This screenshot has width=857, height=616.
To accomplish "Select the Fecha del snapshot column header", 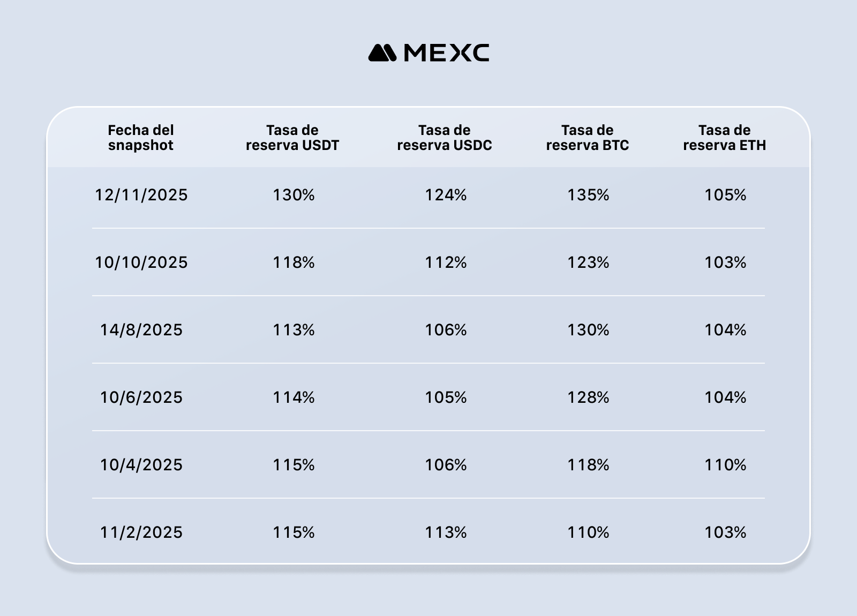I will coord(141,138).
